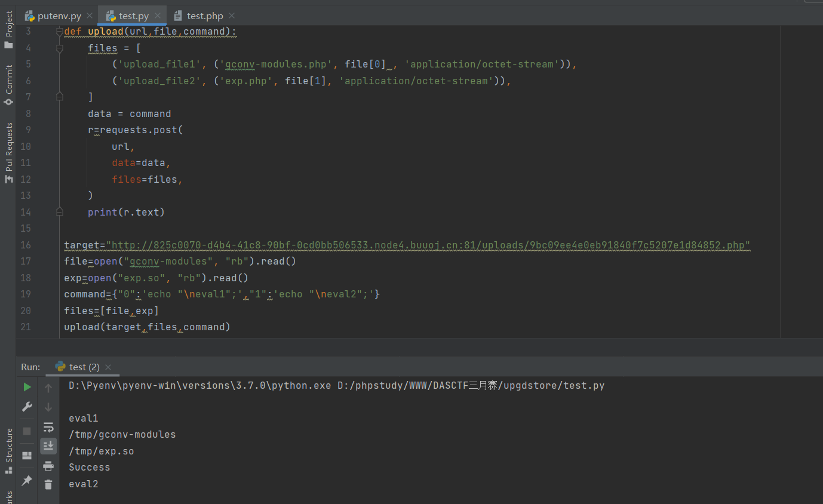Open the Structure tool window
Image resolution: width=823 pixels, height=504 pixels.
(8, 451)
